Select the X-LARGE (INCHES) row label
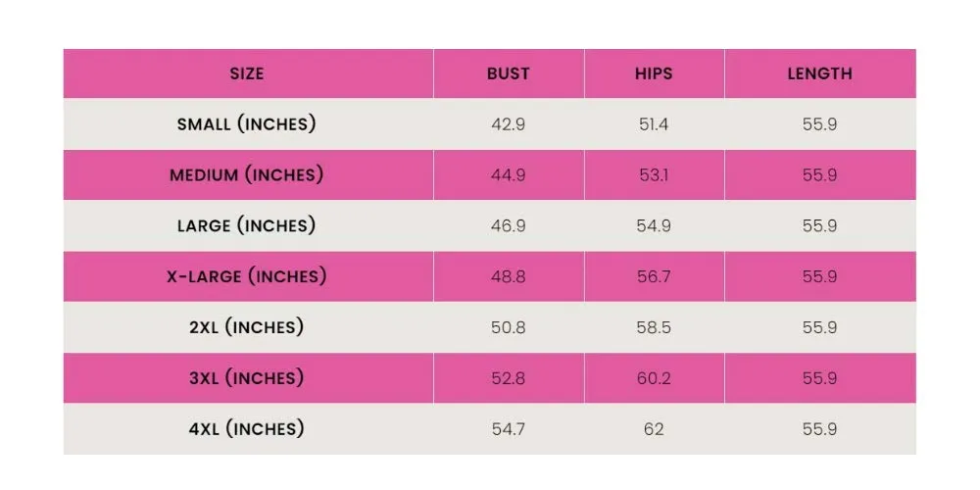980x490 pixels. click(x=247, y=276)
